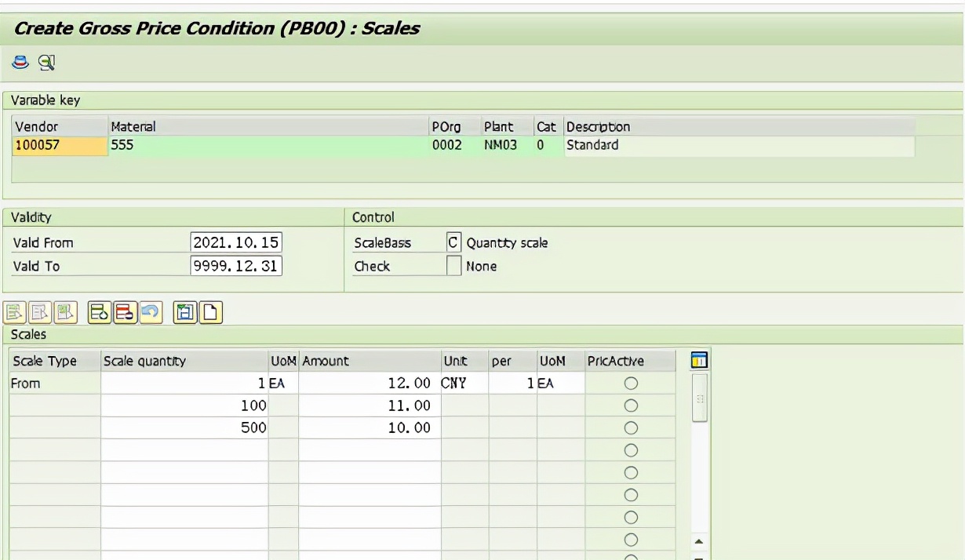
Task: Click the Insert Row toolbar icon
Action: [99, 313]
